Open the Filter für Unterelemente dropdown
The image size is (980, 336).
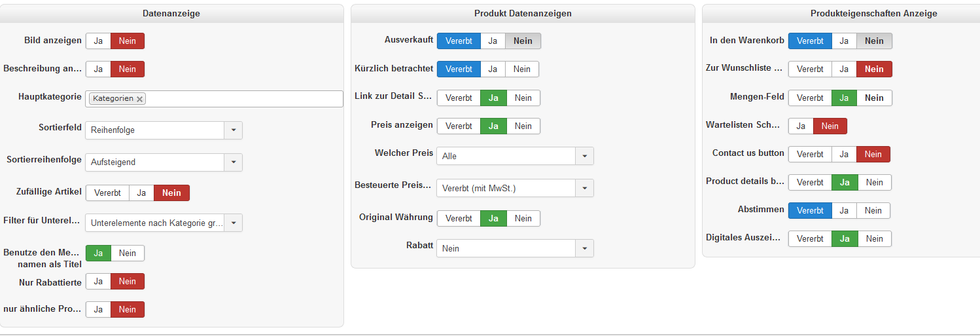pyautogui.click(x=233, y=223)
